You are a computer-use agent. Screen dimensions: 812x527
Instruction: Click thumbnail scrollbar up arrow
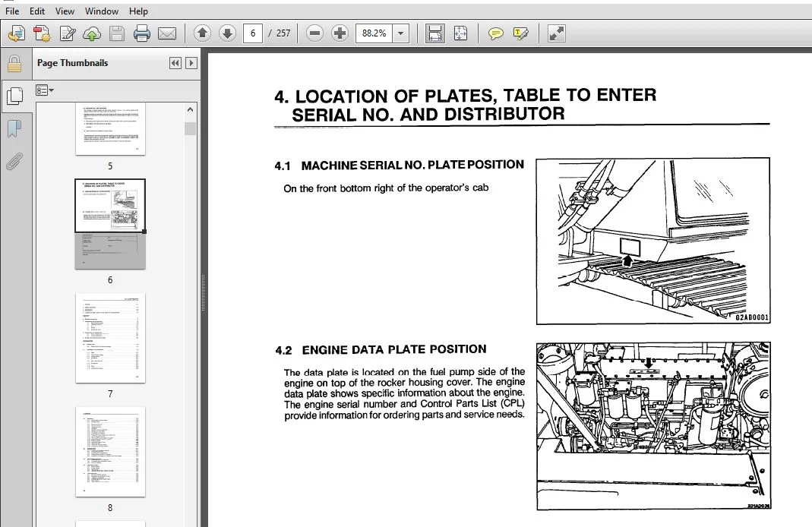[x=190, y=110]
